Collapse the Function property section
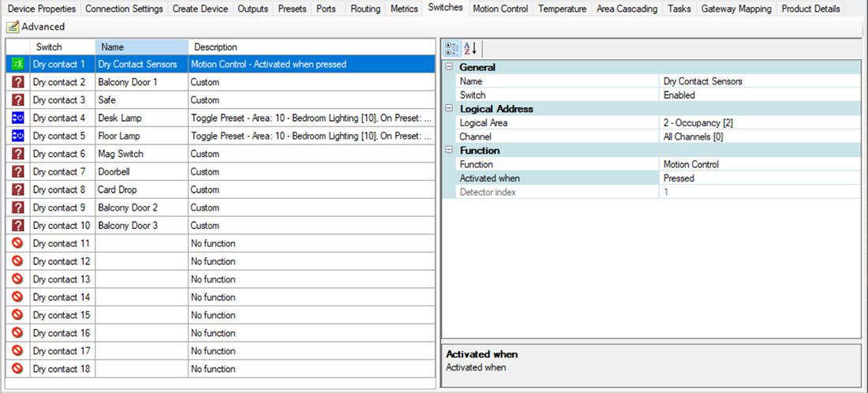 coord(450,151)
